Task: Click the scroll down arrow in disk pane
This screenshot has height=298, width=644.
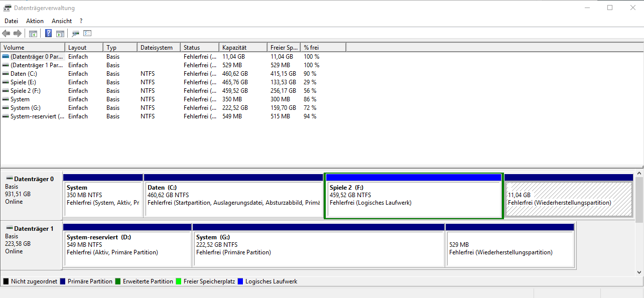Action: pyautogui.click(x=639, y=272)
